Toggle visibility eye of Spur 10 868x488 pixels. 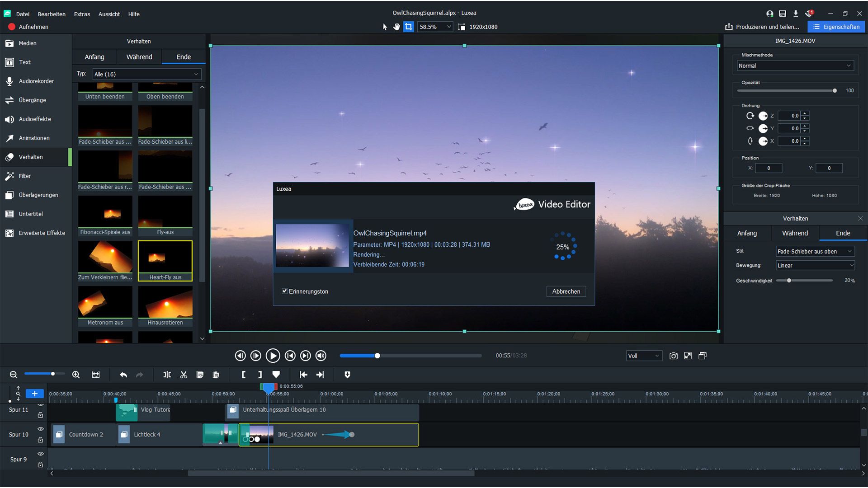40,429
